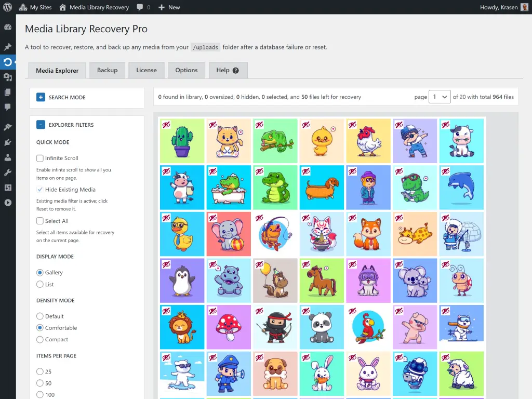The height and width of the screenshot is (399, 532).
Task: Open the Tools wrench icon in the sidebar
Action: (x=7, y=172)
